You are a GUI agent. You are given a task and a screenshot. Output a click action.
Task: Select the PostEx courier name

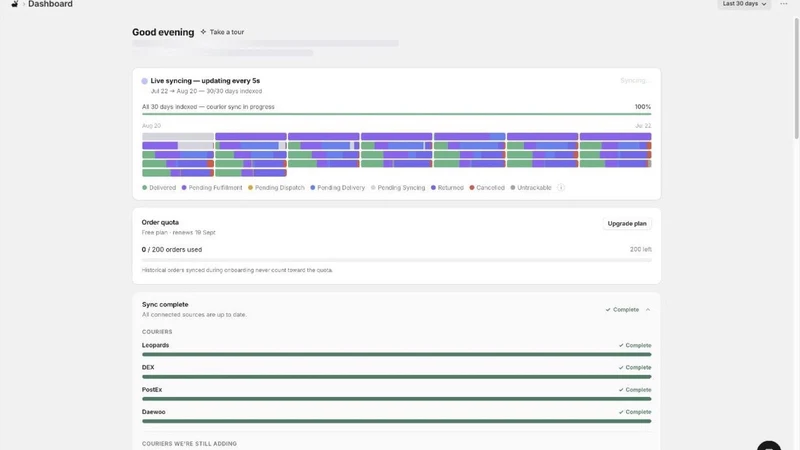point(152,390)
